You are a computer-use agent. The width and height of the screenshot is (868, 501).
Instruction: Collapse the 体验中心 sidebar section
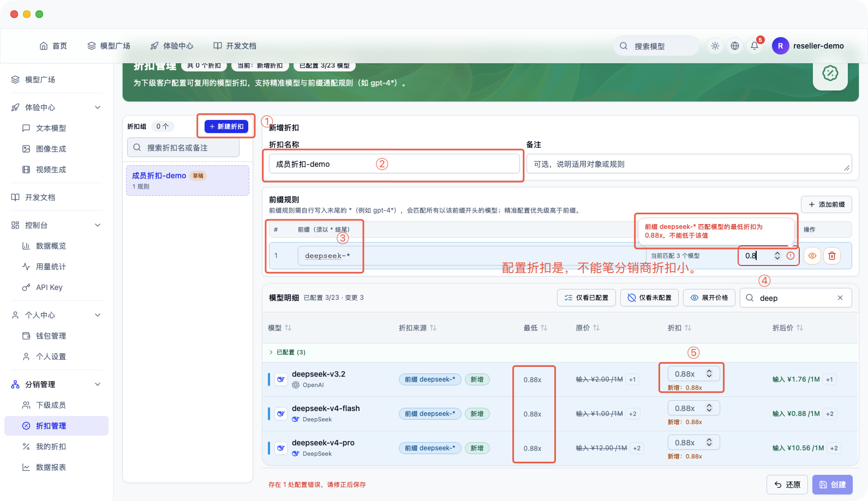98,107
